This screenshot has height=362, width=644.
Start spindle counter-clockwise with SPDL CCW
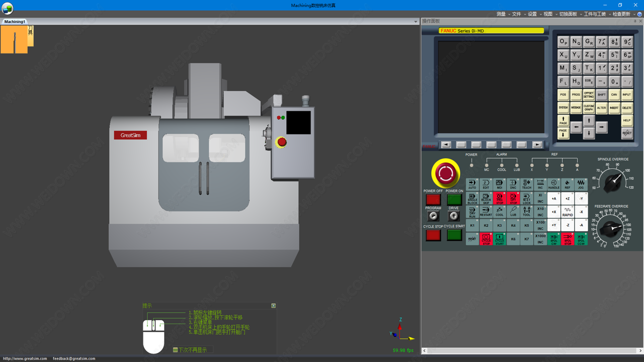tap(581, 239)
